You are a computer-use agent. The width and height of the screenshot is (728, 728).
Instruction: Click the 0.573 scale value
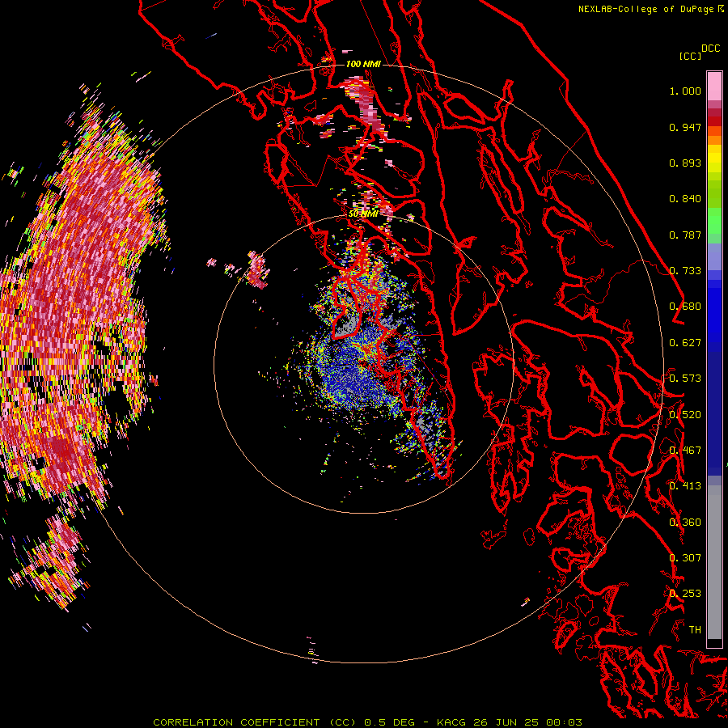685,379
